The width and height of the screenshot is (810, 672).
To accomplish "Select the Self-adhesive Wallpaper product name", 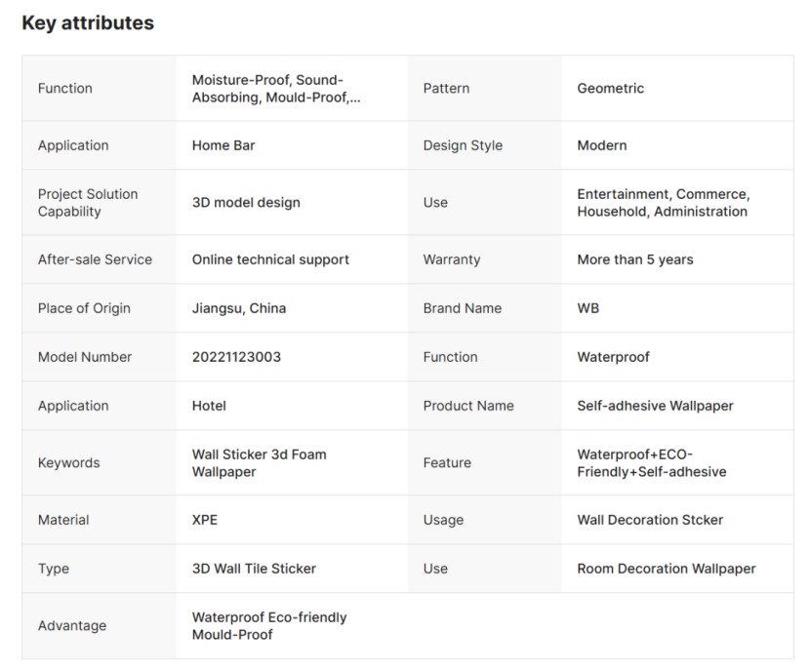I will click(x=655, y=406).
